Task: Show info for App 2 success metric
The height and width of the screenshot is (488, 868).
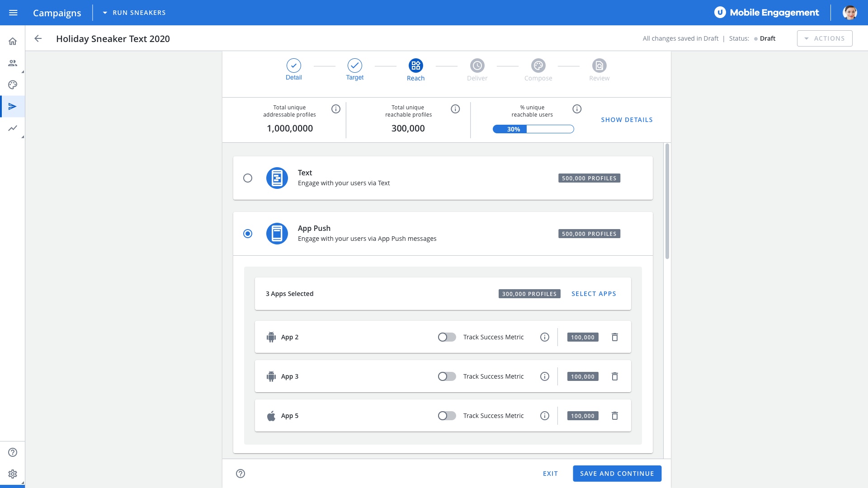Action: (545, 337)
